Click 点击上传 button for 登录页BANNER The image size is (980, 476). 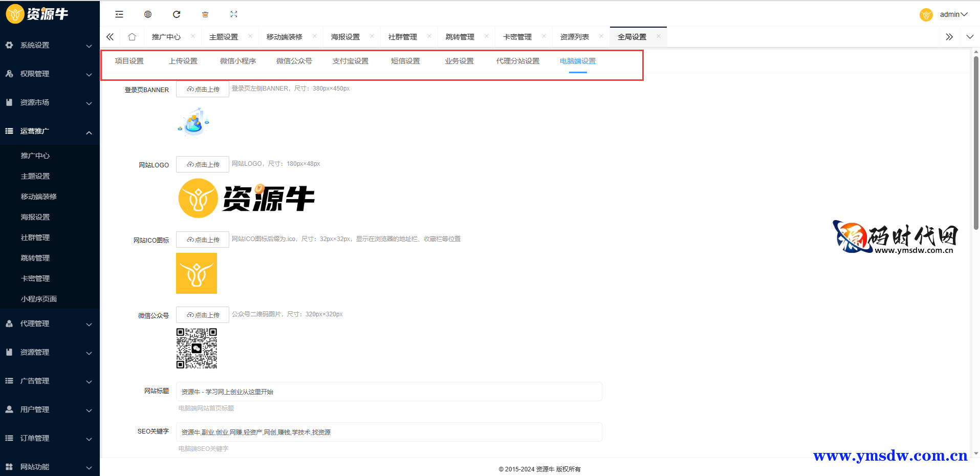(x=203, y=89)
